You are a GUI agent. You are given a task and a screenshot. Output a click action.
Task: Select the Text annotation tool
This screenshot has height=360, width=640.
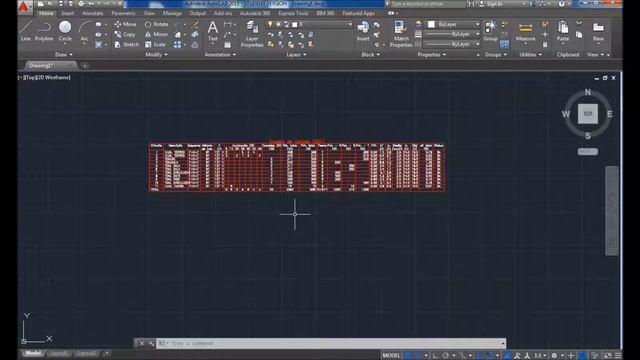coord(213,31)
